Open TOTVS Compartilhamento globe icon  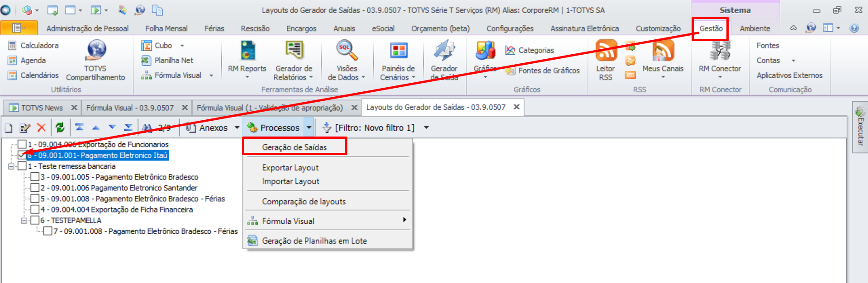point(96,50)
